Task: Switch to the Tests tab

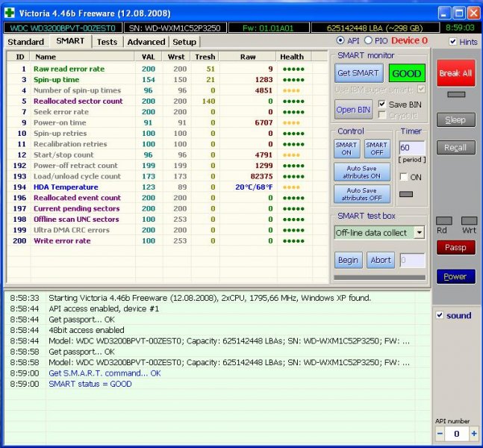Action: pos(107,42)
